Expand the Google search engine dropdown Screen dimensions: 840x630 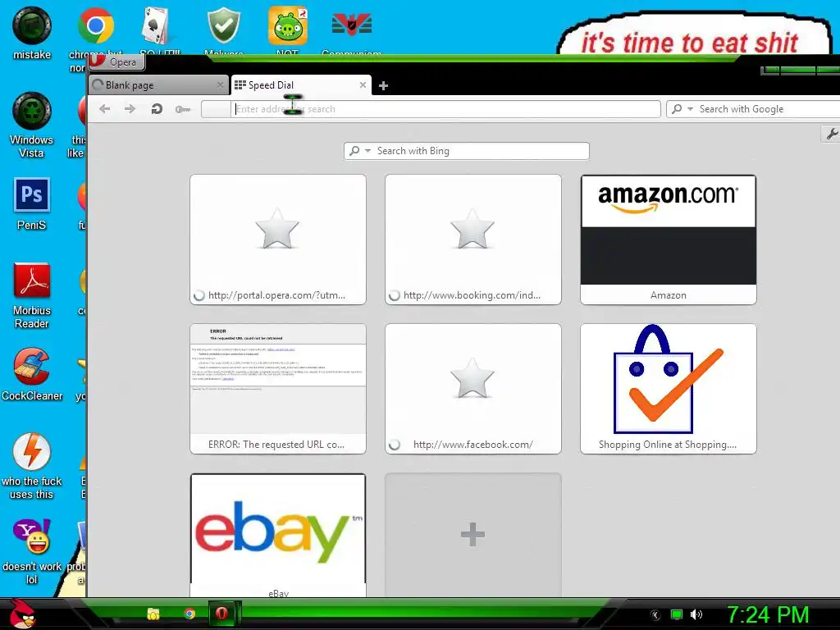(x=690, y=109)
